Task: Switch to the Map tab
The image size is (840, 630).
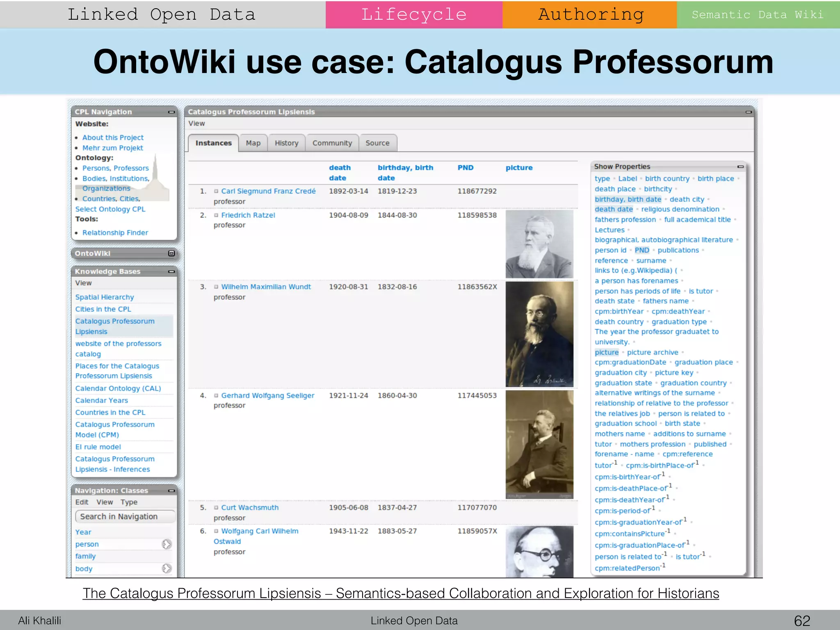Action: click(x=253, y=143)
